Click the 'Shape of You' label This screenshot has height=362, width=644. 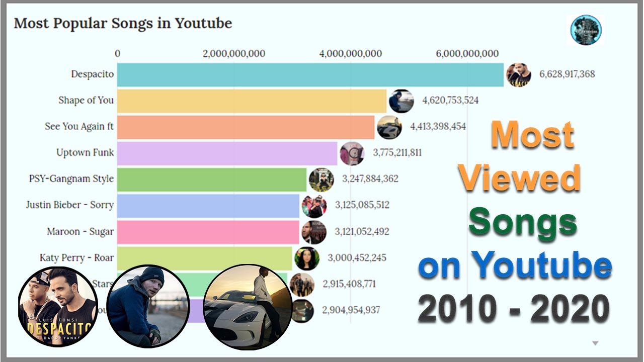tap(86, 101)
